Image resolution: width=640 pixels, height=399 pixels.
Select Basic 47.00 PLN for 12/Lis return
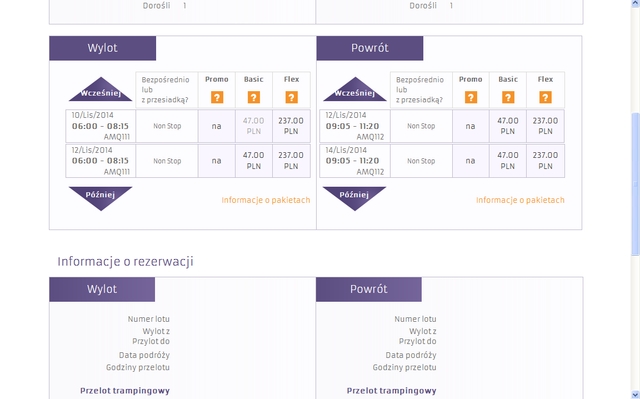click(508, 126)
